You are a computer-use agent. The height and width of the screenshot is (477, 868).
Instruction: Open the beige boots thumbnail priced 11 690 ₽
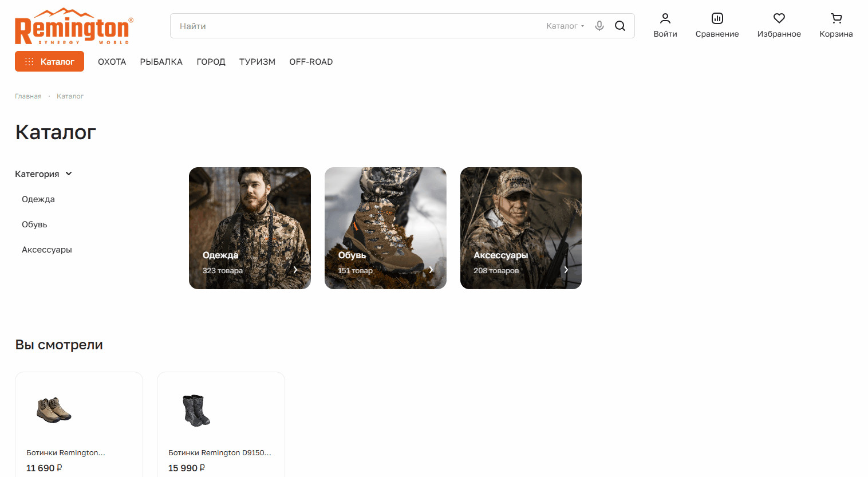(54, 410)
